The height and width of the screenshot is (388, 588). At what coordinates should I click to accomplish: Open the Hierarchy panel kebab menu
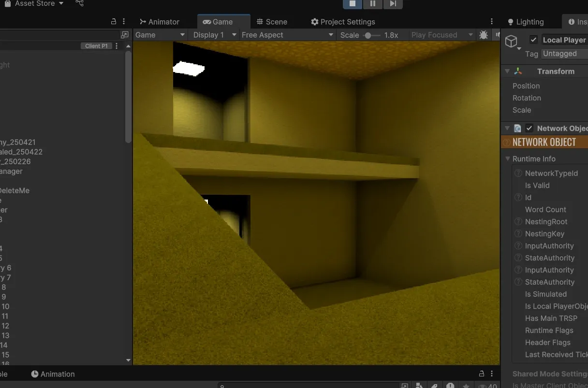(124, 21)
